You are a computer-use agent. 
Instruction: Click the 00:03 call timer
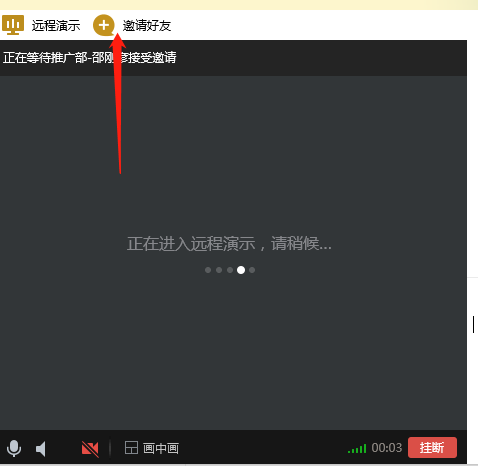(x=387, y=448)
